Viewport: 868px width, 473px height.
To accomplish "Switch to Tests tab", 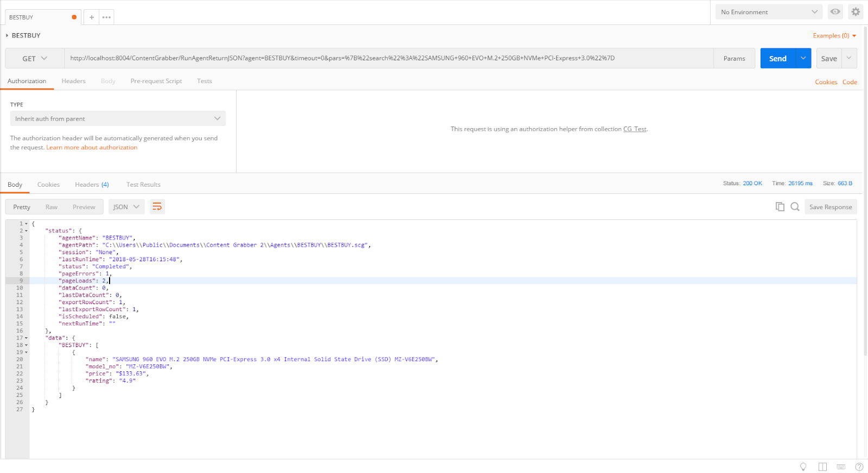I will [x=205, y=81].
